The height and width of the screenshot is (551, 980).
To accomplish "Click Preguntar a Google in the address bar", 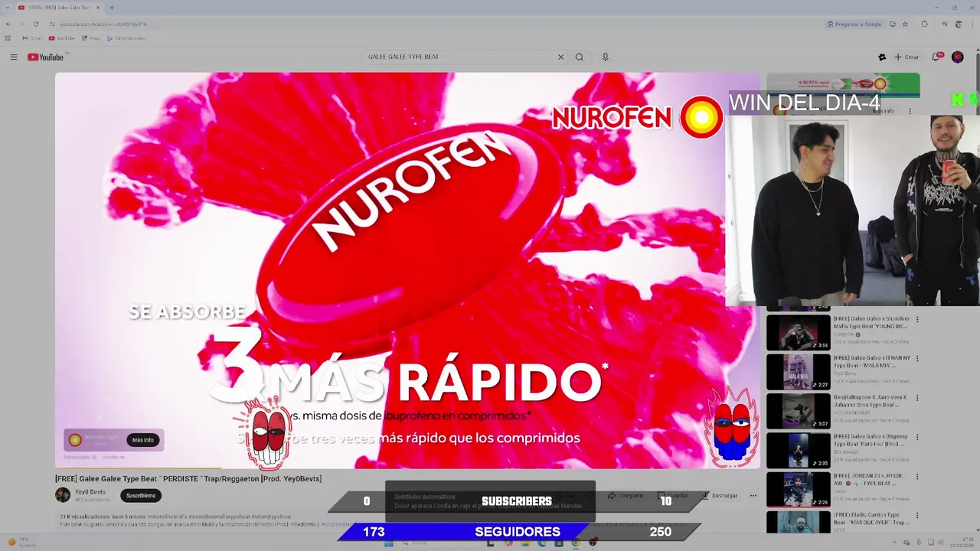I will (854, 24).
